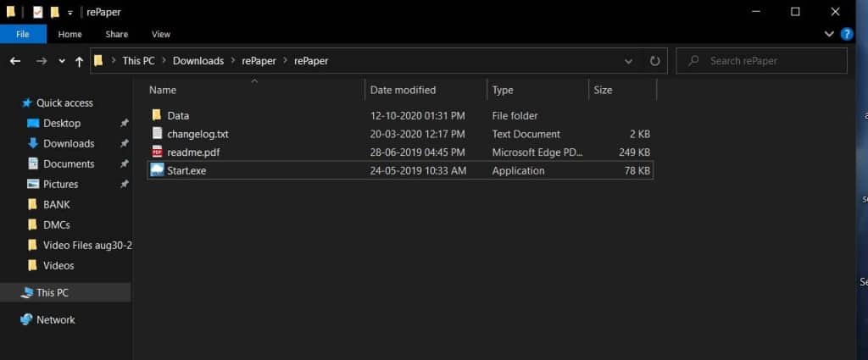The height and width of the screenshot is (360, 868).
Task: Click the Video Files aug30-2 folder icon
Action: tap(33, 245)
